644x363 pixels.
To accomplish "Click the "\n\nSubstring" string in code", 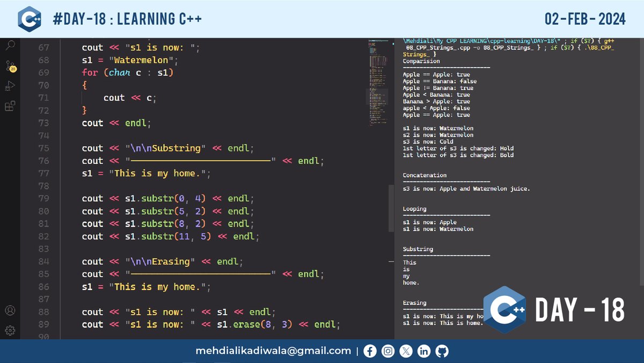I will point(166,148).
